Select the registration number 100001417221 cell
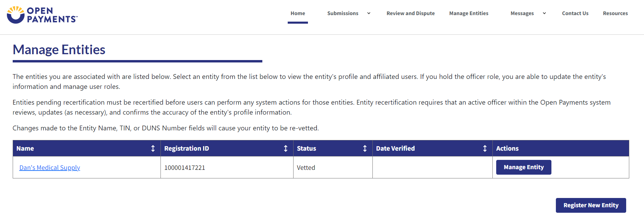This screenshot has height=222, width=644. (185, 167)
